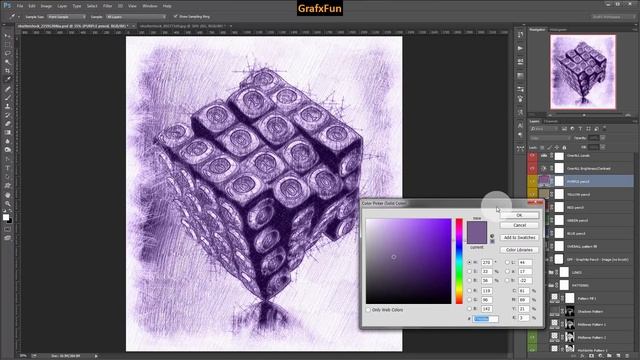This screenshot has height=360, width=640.
Task: Select the Custom Shape tool
Action: pos(7,185)
